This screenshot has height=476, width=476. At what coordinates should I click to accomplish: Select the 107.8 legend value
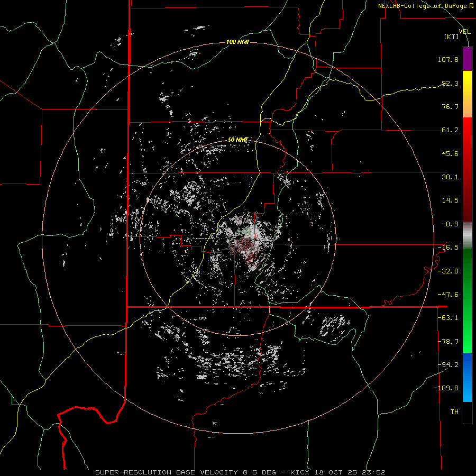point(448,59)
